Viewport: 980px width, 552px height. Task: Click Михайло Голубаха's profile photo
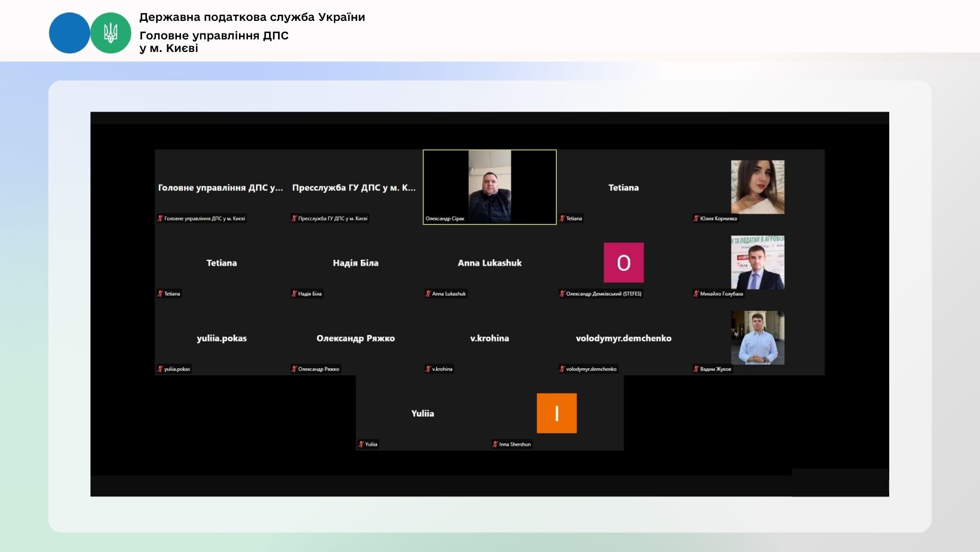757,262
